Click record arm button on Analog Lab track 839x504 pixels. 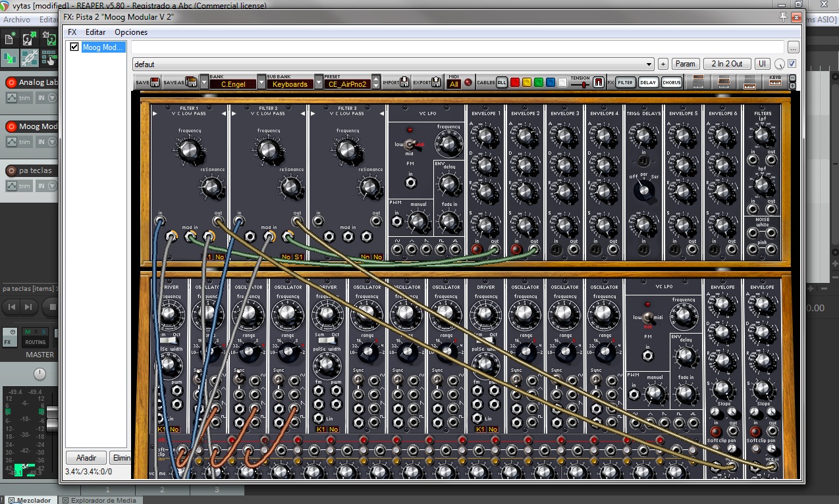(x=11, y=83)
